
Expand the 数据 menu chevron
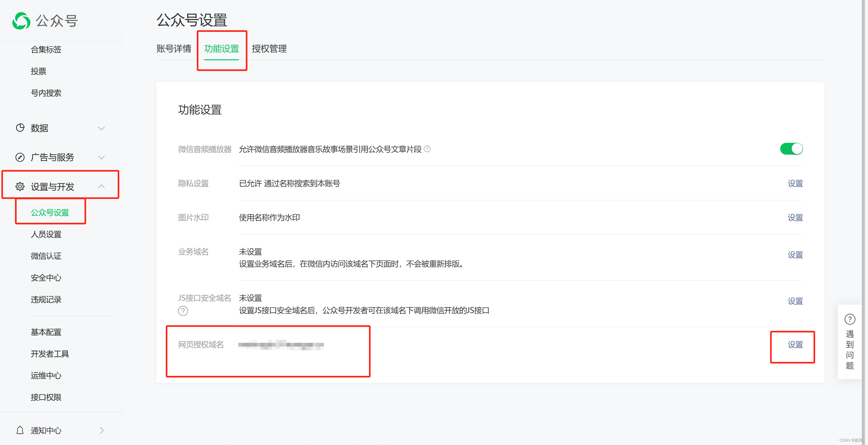click(x=101, y=128)
